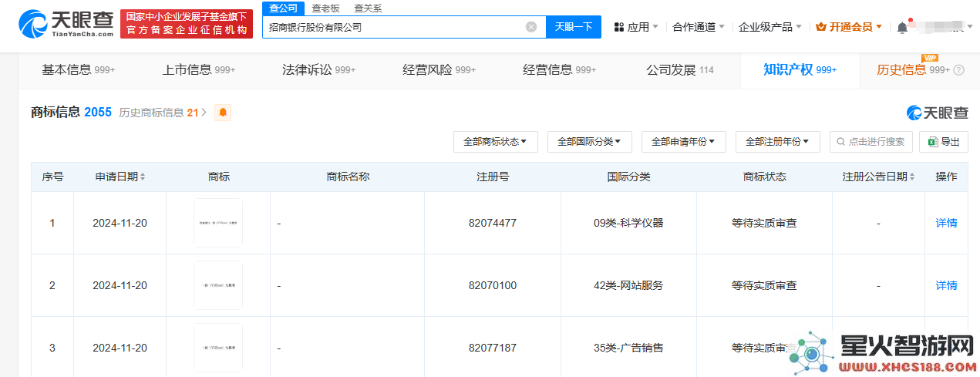Click the 点击进行搜索 filter field
The image size is (980, 377).
click(x=871, y=142)
